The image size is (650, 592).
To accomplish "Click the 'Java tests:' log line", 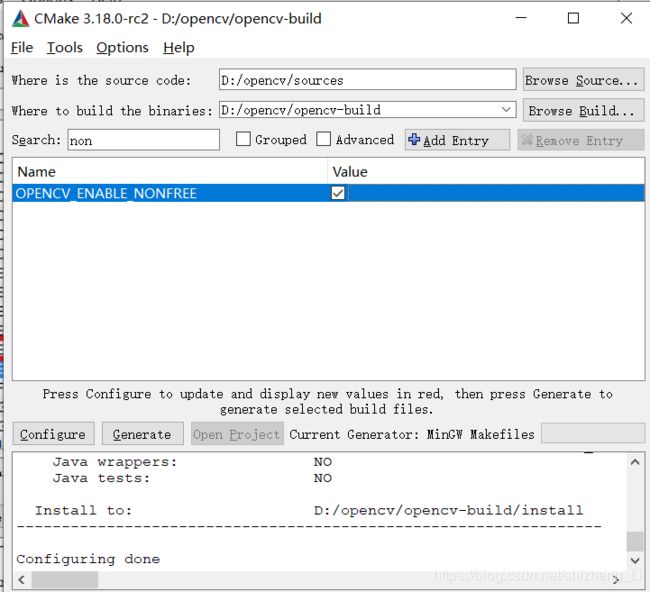I will pyautogui.click(x=192, y=478).
